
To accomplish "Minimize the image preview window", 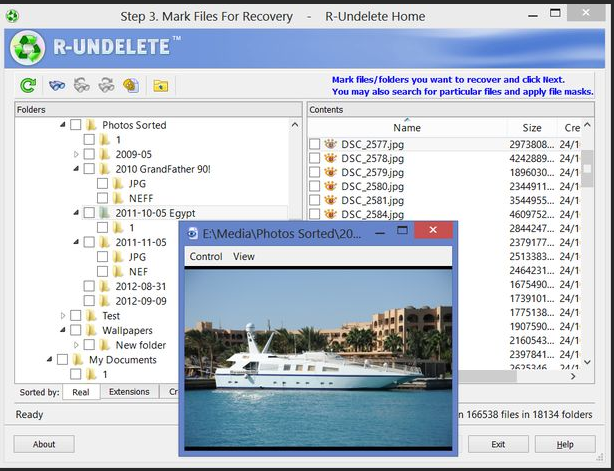I will [379, 233].
